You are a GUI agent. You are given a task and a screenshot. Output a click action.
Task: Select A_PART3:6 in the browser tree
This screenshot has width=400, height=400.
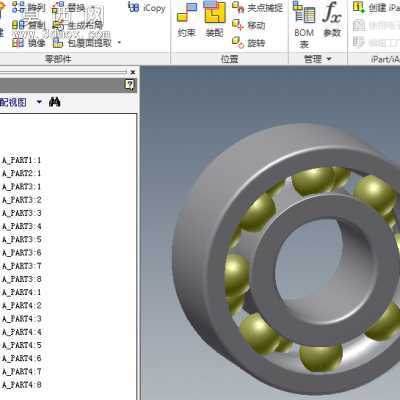(x=21, y=253)
